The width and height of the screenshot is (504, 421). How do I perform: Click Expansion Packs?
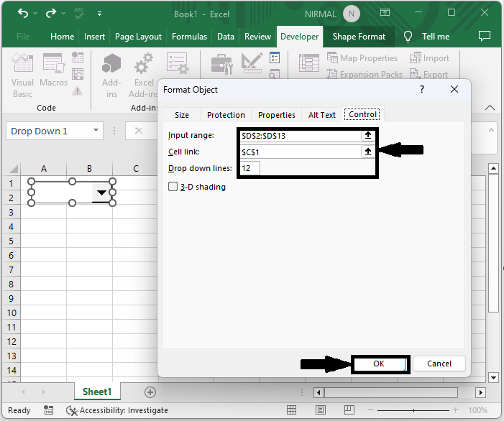(x=365, y=74)
